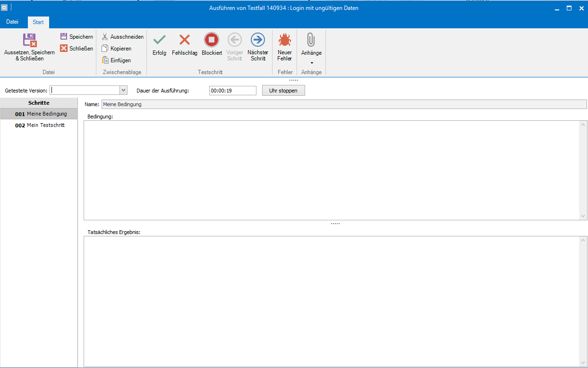This screenshot has height=368, width=588.
Task: Mark step as Fehlschlag with red X
Action: [x=184, y=41]
